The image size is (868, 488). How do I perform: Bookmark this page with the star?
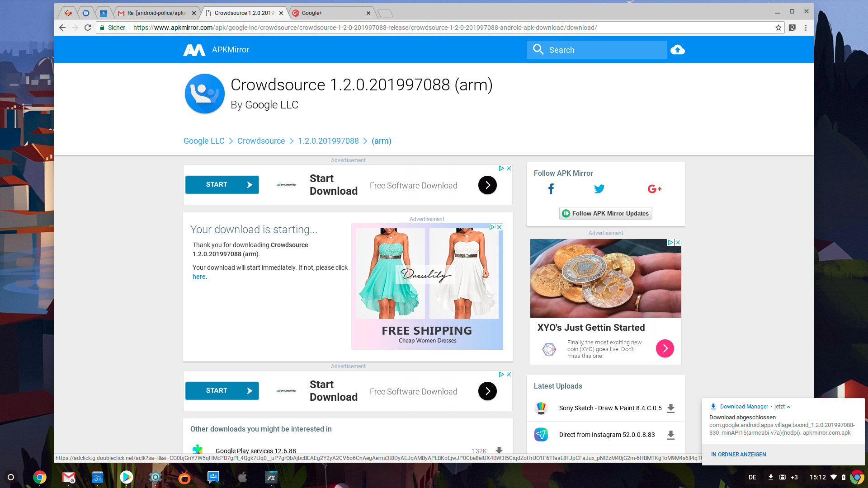(x=778, y=28)
